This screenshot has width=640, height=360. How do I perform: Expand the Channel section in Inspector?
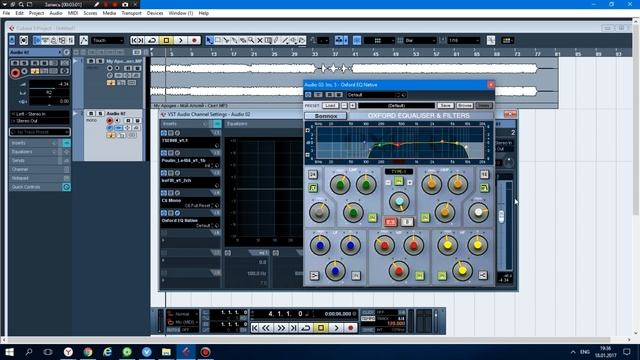pos(40,169)
